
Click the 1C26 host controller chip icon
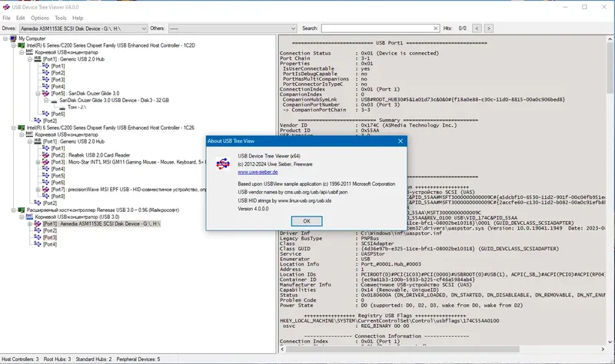point(22,127)
